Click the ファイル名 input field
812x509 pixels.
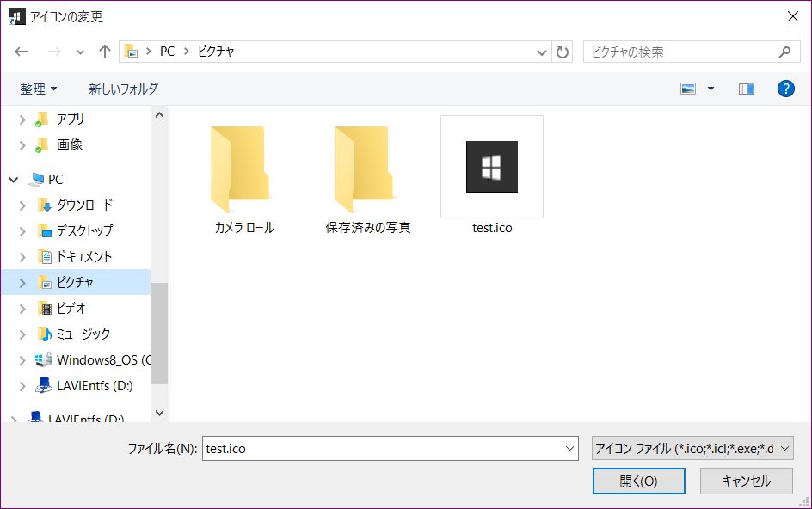[384, 449]
